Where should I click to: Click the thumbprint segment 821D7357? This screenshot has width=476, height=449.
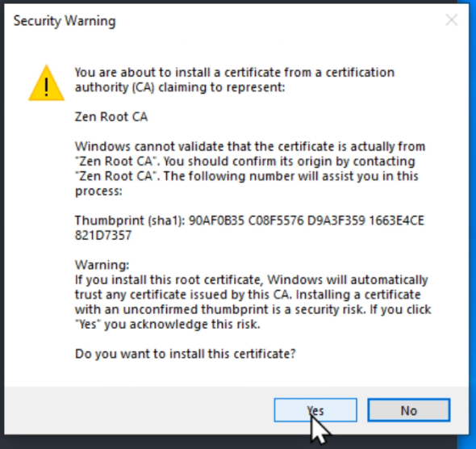[x=103, y=235]
